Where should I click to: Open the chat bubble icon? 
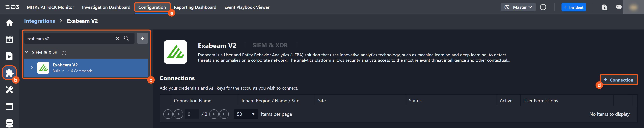(x=619, y=7)
